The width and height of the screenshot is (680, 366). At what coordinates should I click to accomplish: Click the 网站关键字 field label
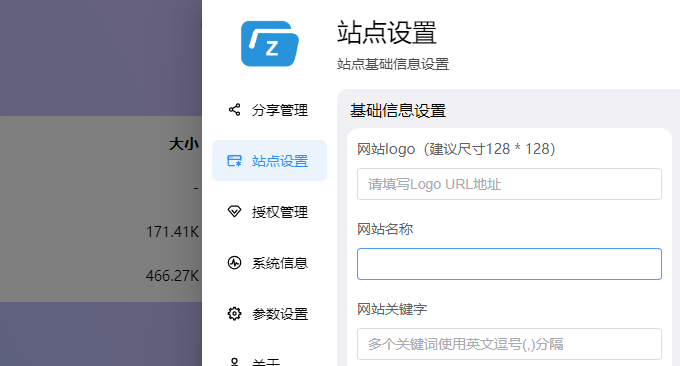pyautogui.click(x=392, y=309)
